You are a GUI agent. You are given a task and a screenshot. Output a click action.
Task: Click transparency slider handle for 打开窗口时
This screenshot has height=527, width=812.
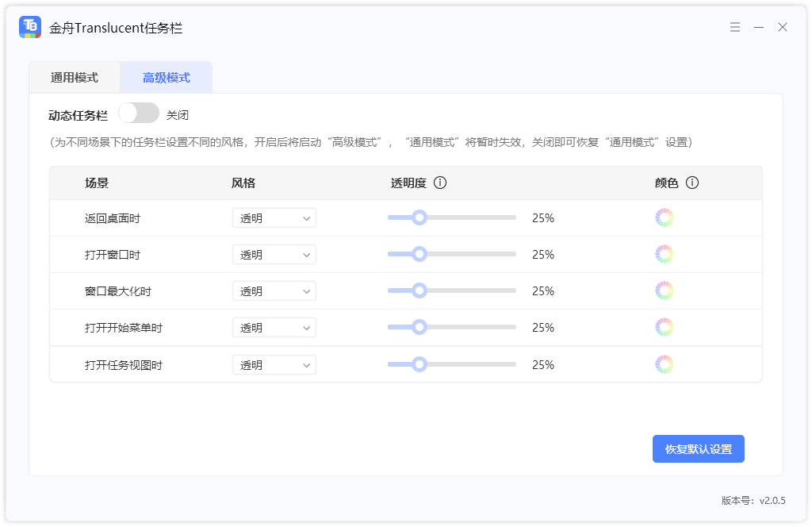click(419, 254)
